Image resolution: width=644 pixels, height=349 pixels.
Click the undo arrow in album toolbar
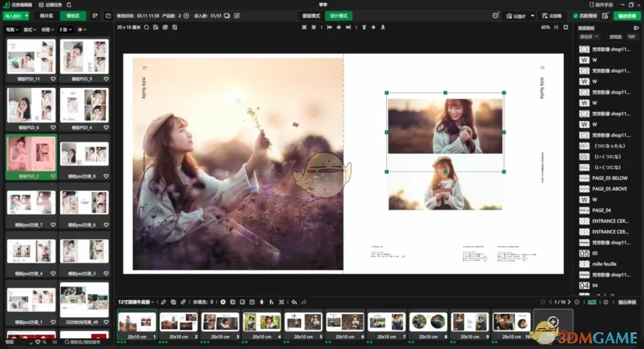294,302
